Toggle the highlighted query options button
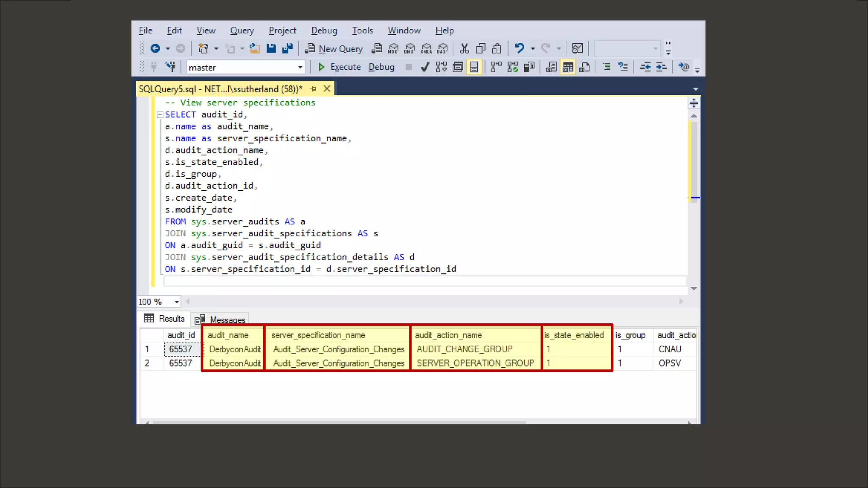Image resolution: width=868 pixels, height=488 pixels. tap(474, 67)
